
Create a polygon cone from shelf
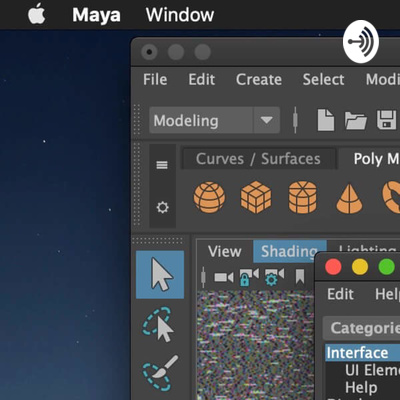click(349, 198)
